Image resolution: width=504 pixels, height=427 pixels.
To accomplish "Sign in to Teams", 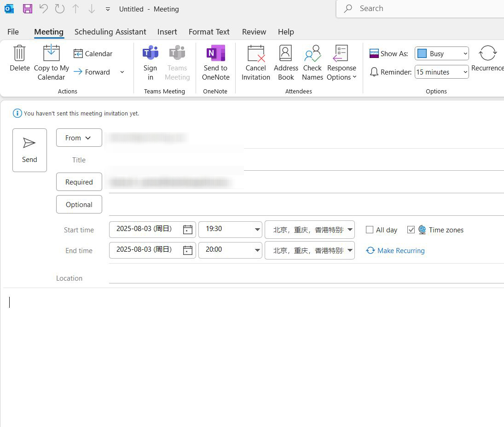I will coord(150,62).
